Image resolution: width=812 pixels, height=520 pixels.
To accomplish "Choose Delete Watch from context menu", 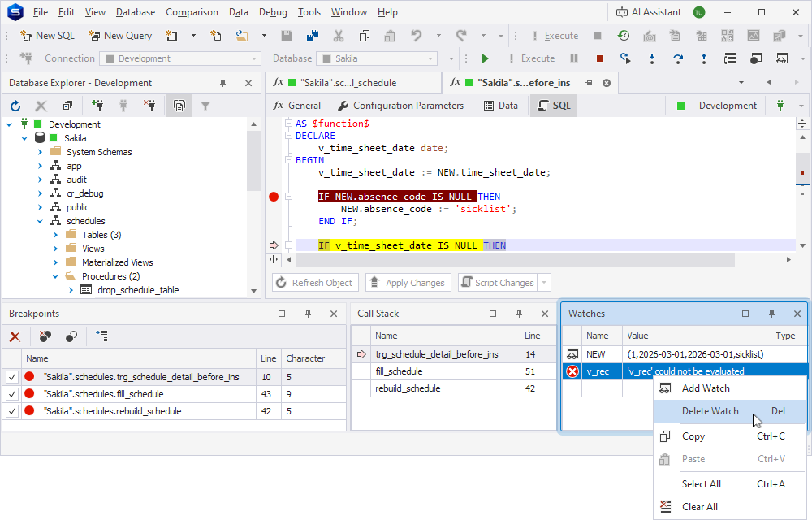I will (x=729, y=411).
